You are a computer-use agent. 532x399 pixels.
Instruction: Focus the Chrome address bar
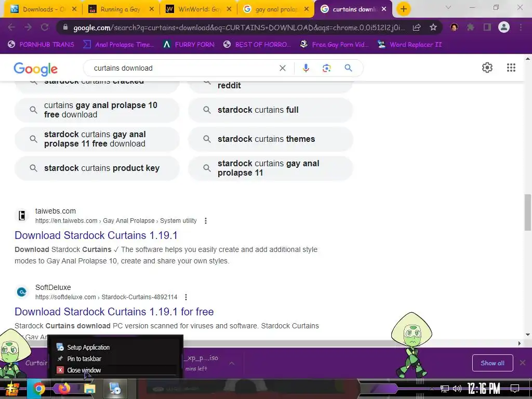238,28
